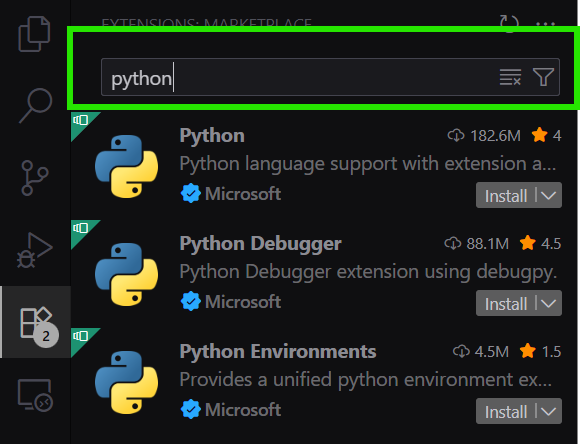Select the Python extension title

coord(212,136)
